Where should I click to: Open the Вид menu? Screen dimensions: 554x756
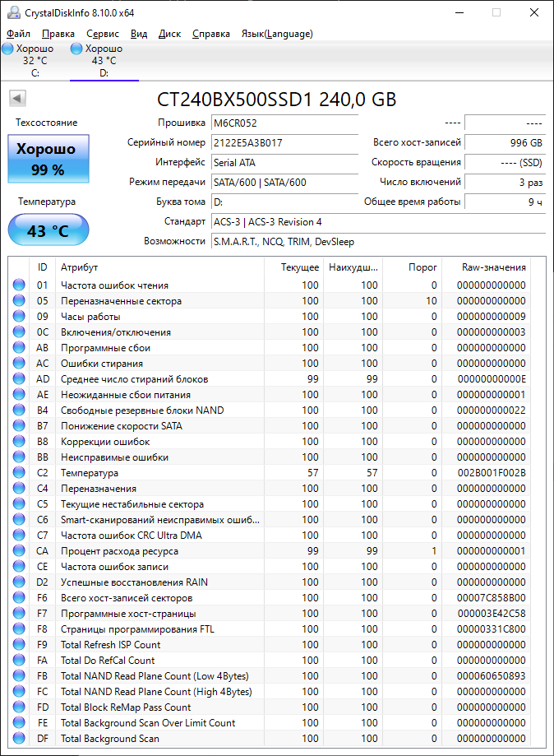[139, 34]
